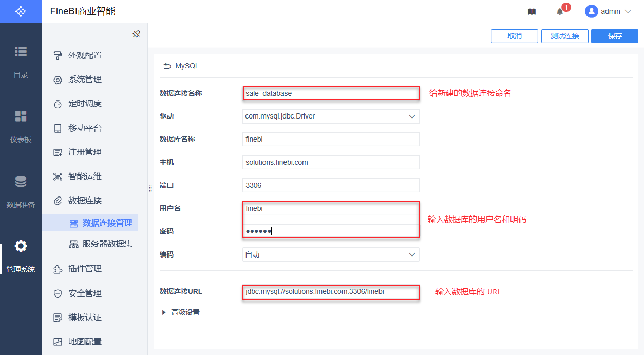Select 插件管理 menu item
The image size is (644, 355).
[85, 269]
